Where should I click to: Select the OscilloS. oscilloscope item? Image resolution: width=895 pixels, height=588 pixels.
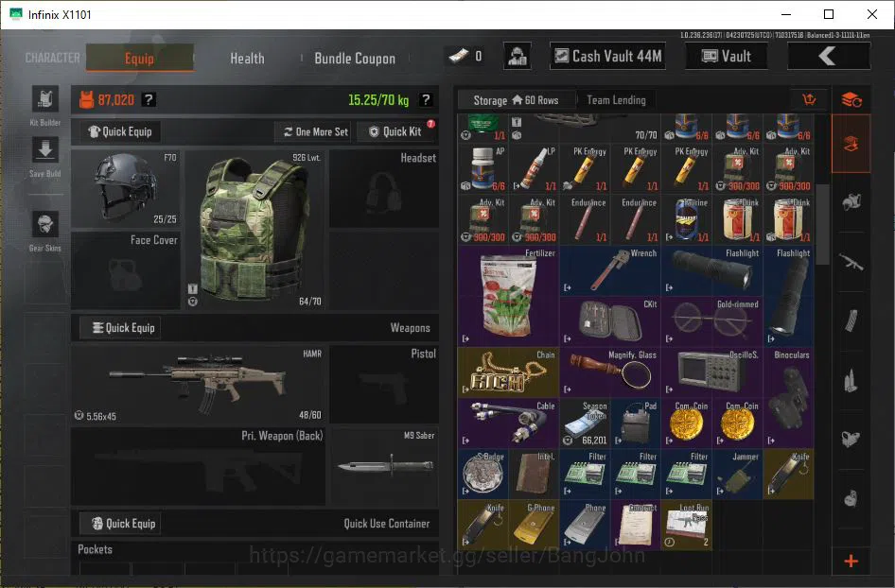point(711,372)
